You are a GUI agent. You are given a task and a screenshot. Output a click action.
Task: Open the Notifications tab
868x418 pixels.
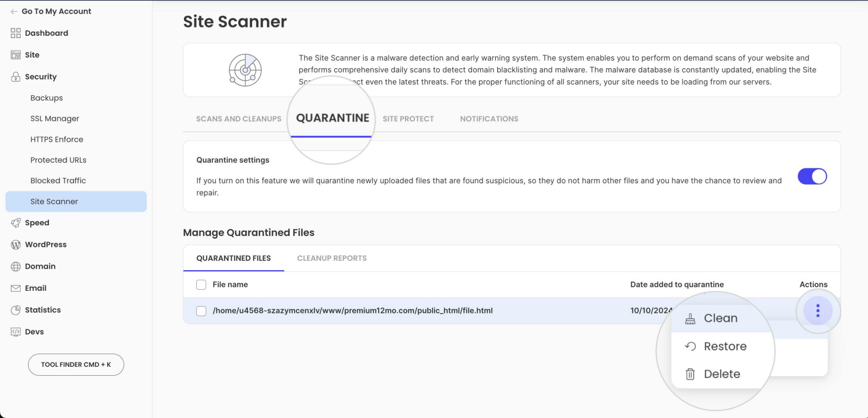(x=489, y=119)
